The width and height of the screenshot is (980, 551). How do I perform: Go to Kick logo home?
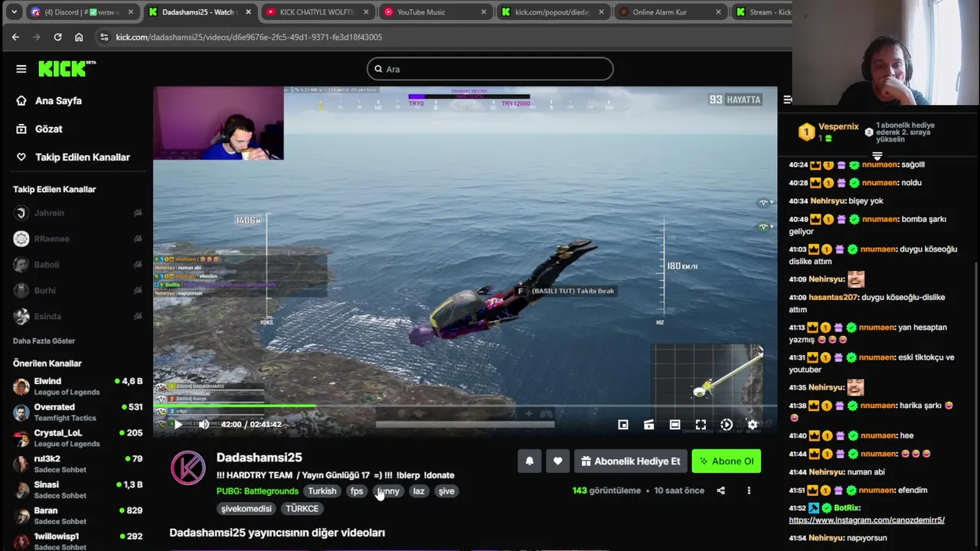click(x=67, y=69)
